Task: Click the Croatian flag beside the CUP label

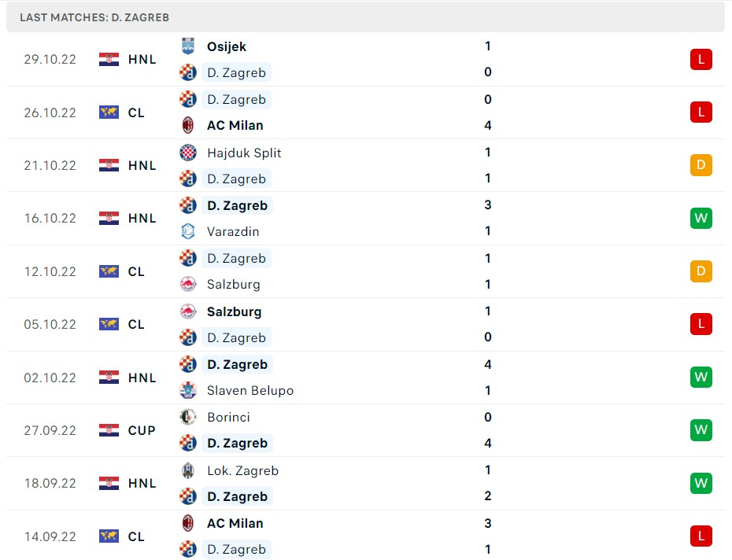Action: [x=109, y=430]
